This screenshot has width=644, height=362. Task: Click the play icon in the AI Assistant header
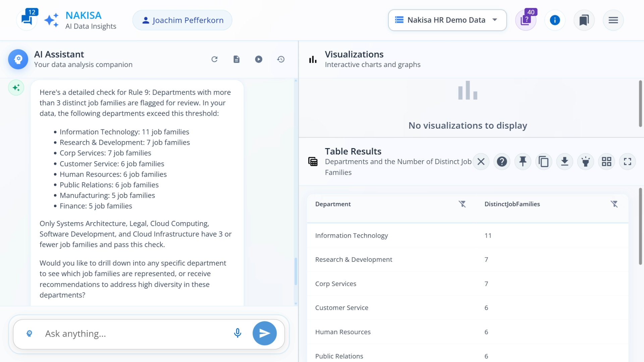coord(259,59)
